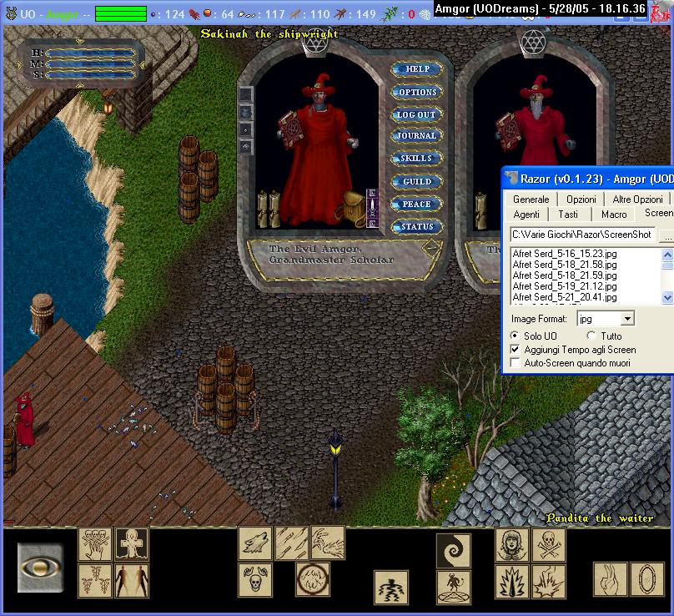The height and width of the screenshot is (616, 674).
Task: Select the Solo UO radio button
Action: 515,335
